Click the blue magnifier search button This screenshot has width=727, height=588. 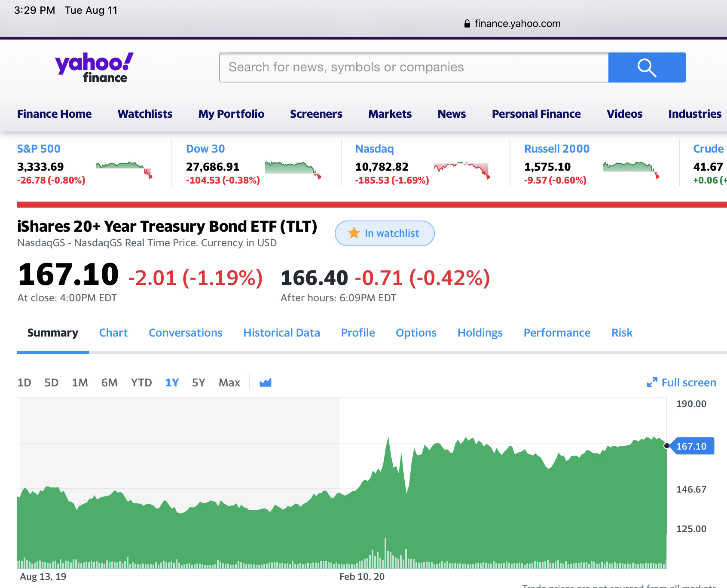click(x=647, y=67)
